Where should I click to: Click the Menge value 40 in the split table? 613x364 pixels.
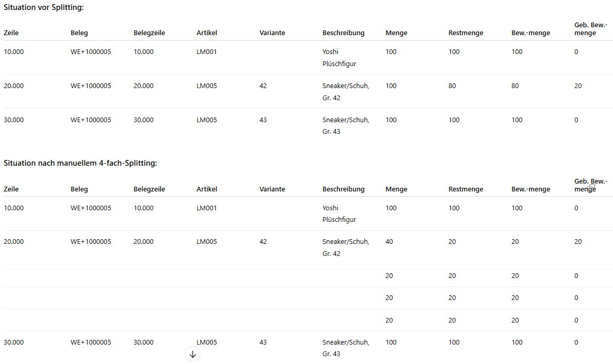[389, 242]
